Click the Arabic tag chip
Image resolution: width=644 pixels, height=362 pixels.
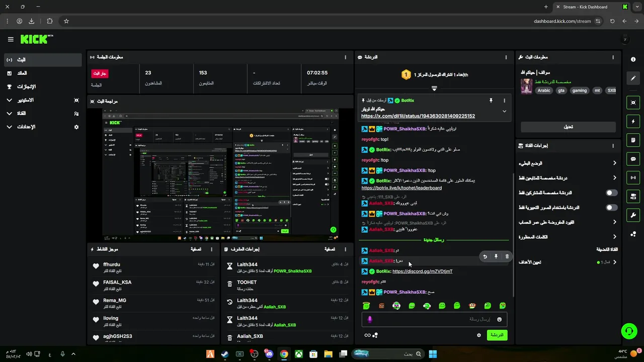[544, 90]
